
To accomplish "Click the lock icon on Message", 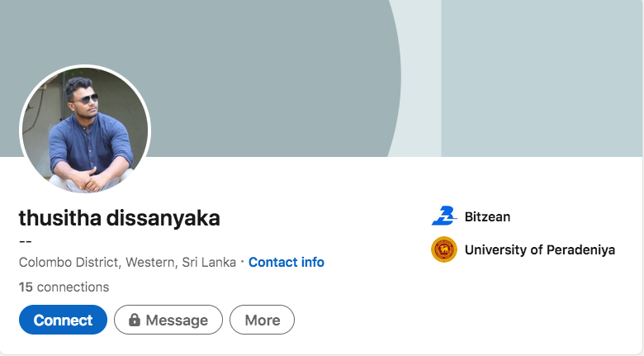I will (135, 320).
